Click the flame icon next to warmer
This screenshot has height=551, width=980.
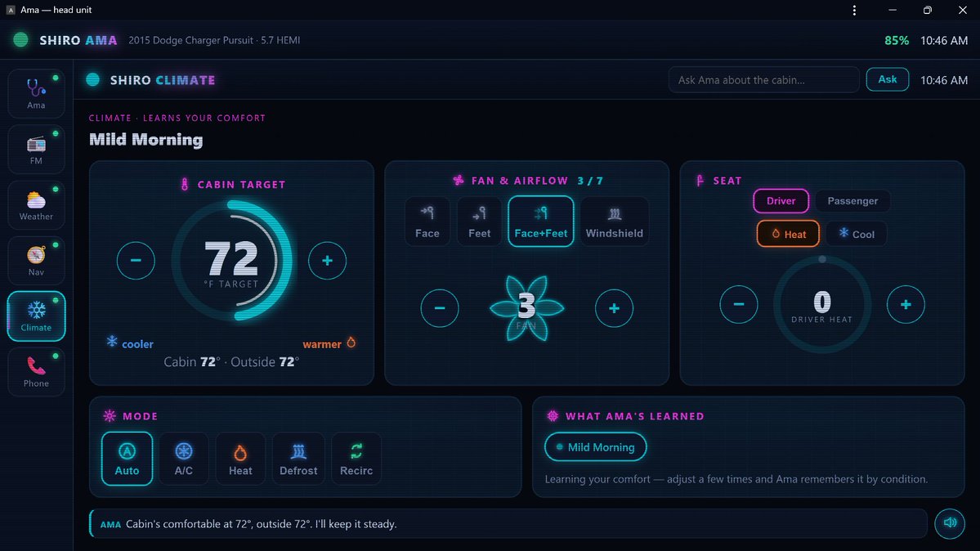pyautogui.click(x=351, y=342)
